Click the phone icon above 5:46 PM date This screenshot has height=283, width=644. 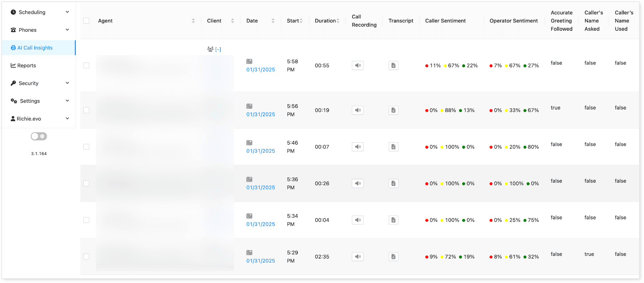(x=249, y=143)
